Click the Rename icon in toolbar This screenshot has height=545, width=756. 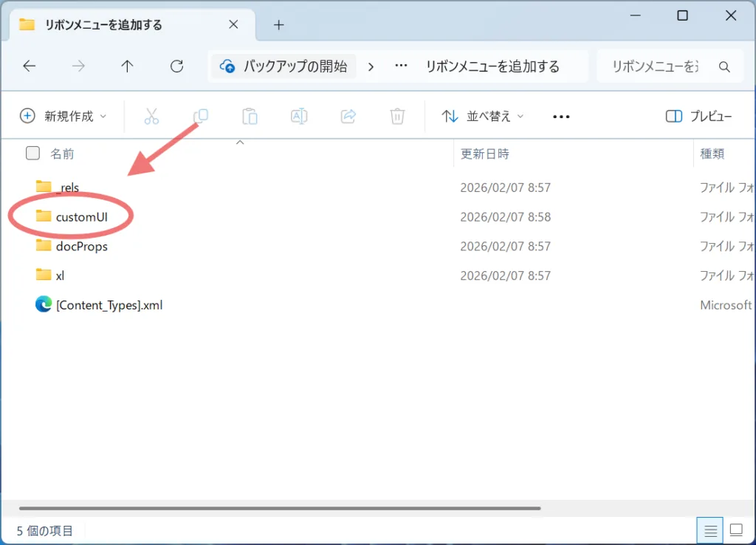tap(299, 116)
